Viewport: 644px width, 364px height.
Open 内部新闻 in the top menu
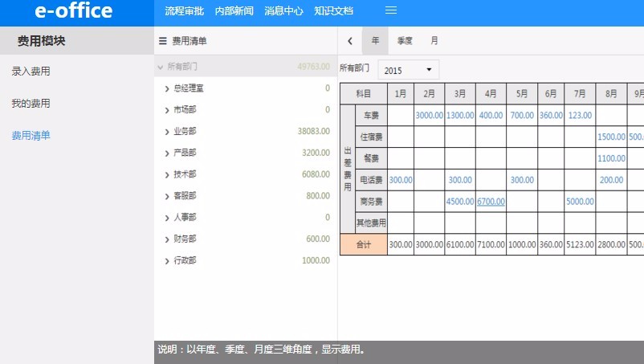(x=234, y=11)
